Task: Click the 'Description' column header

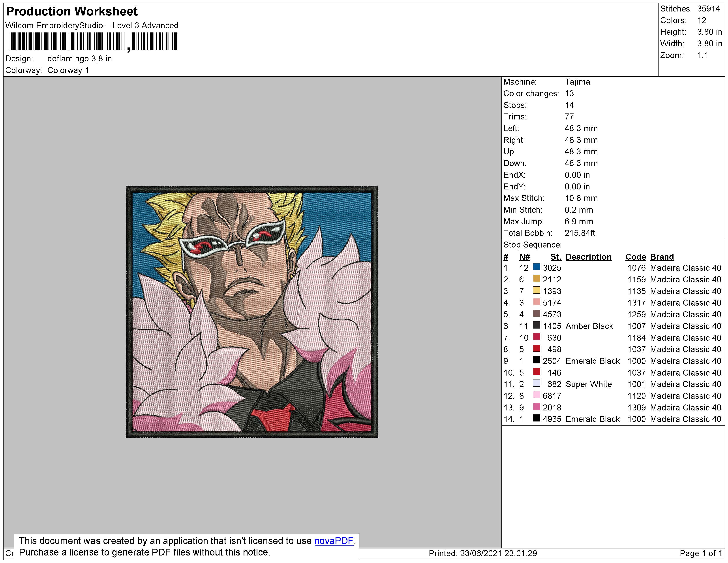Action: coord(588,257)
